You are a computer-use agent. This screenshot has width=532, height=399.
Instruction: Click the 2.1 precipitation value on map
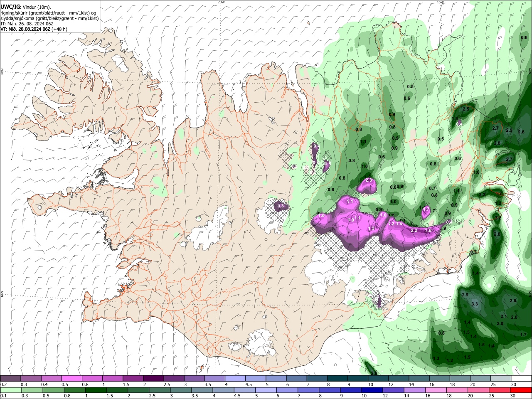(x=503, y=316)
